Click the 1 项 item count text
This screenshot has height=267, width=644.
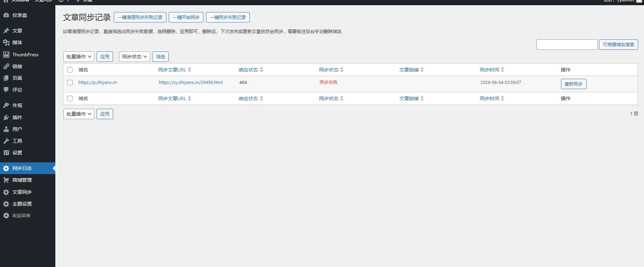(634, 114)
